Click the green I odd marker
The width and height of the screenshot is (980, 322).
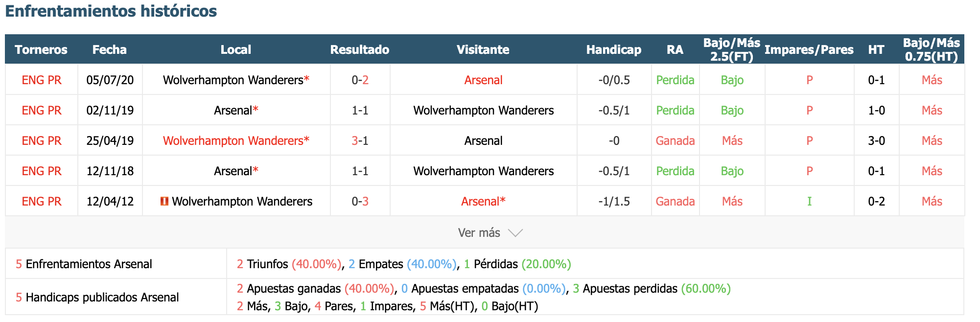(x=809, y=201)
